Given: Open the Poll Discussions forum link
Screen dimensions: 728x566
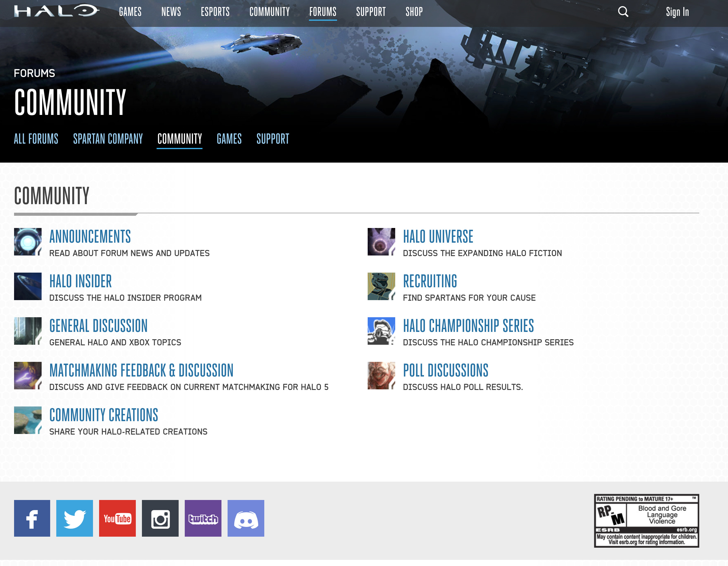Looking at the screenshot, I should click(446, 370).
